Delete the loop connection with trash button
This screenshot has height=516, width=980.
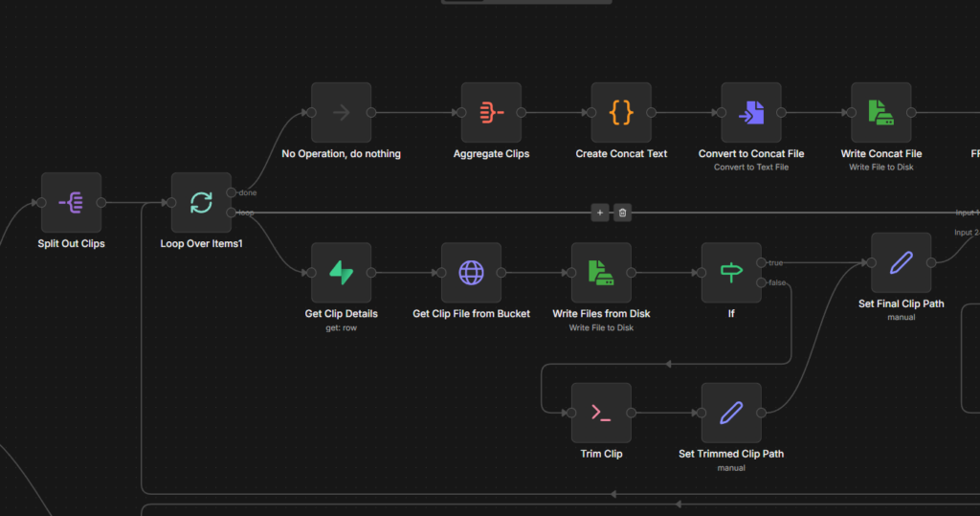(622, 213)
